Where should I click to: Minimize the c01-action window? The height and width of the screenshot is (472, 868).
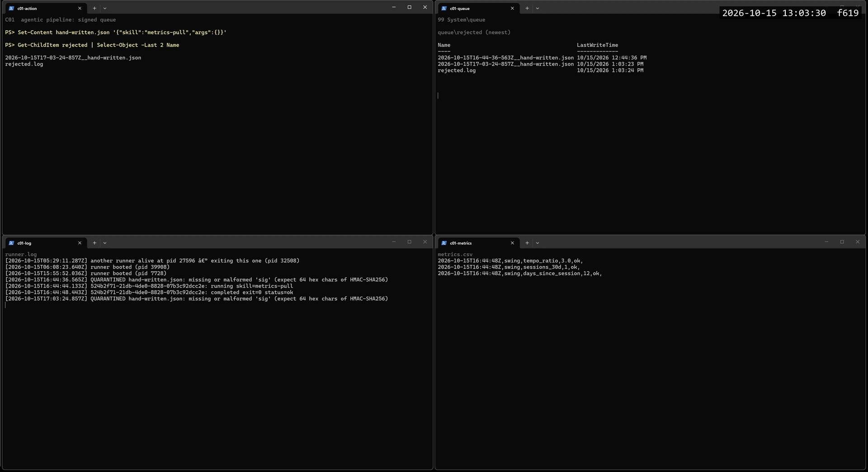[x=394, y=7]
